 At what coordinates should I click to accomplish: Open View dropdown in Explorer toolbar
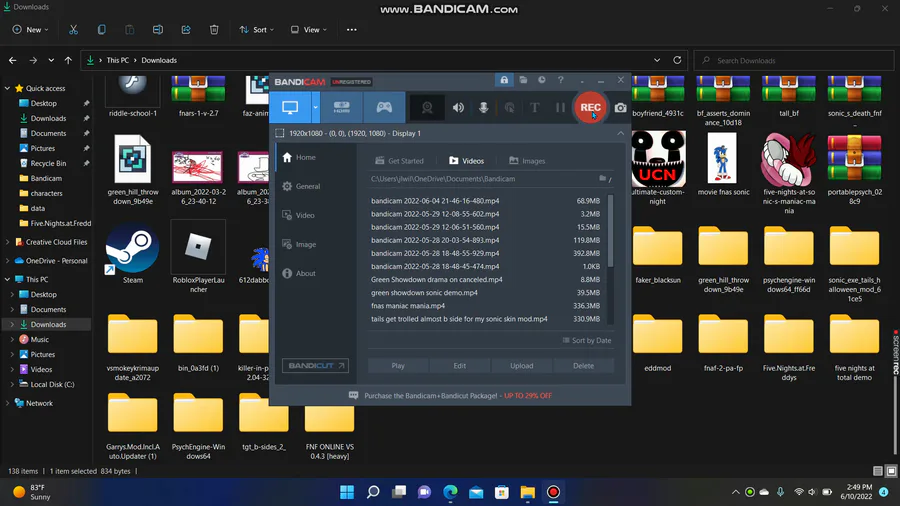click(x=309, y=30)
